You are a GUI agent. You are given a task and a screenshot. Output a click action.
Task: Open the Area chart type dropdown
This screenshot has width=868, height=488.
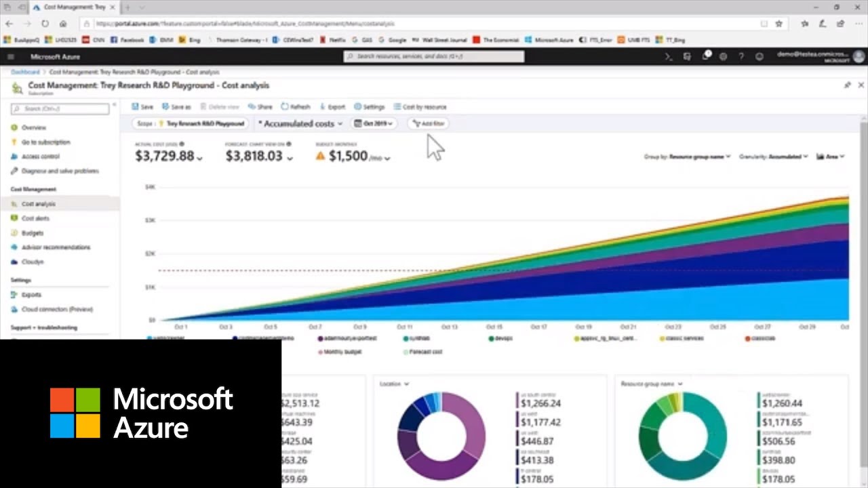(x=831, y=157)
